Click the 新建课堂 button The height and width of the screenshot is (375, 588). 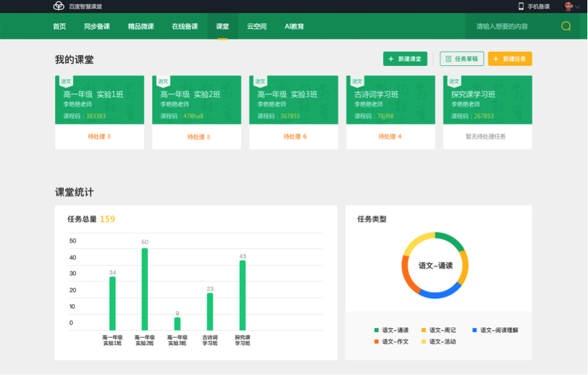pos(405,59)
